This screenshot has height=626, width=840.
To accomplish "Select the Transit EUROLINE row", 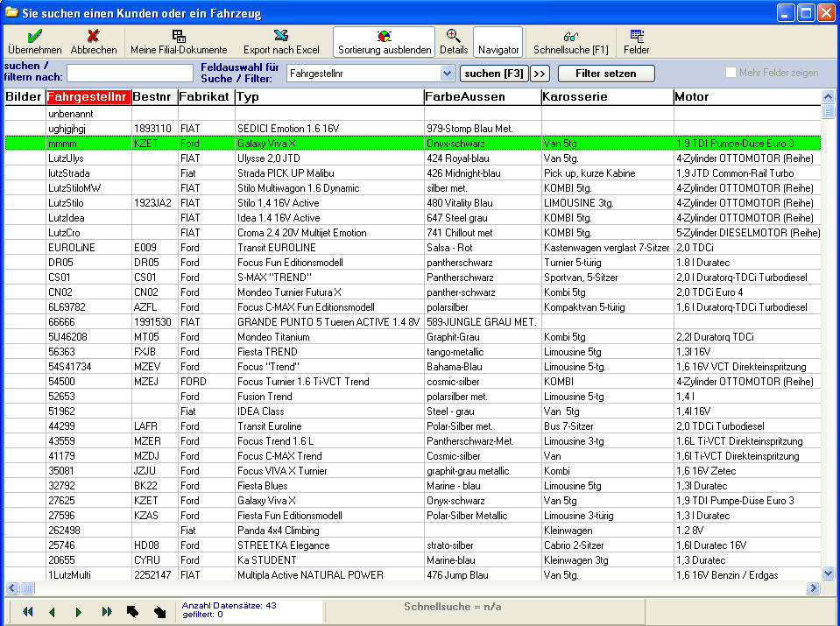I will [413, 248].
